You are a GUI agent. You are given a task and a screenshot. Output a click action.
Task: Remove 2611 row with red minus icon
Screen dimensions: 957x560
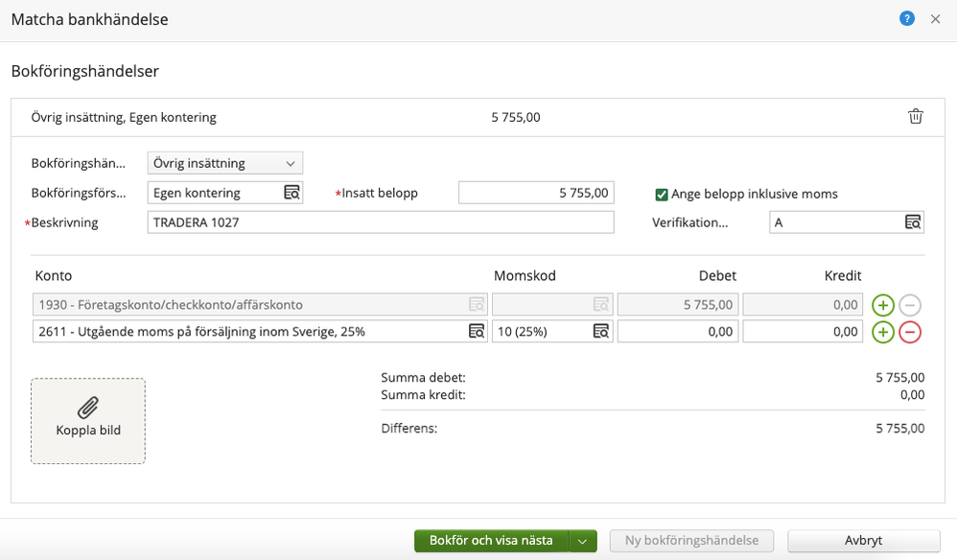click(x=910, y=332)
